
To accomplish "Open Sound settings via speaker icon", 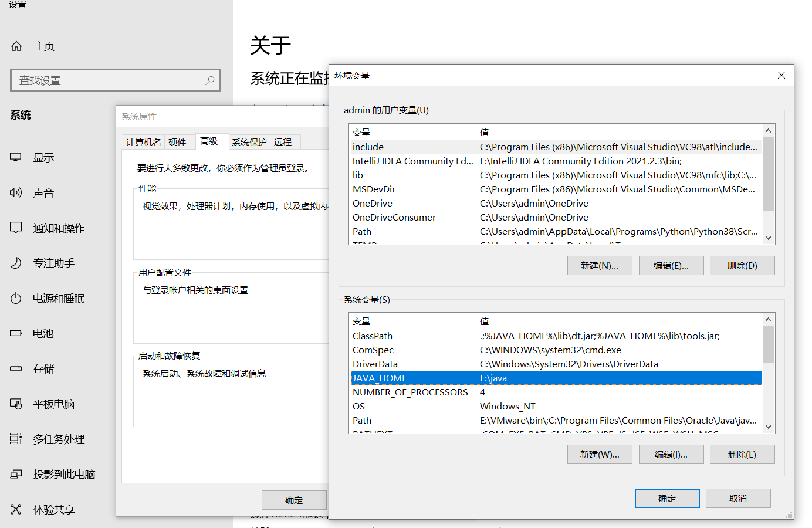I will [16, 192].
